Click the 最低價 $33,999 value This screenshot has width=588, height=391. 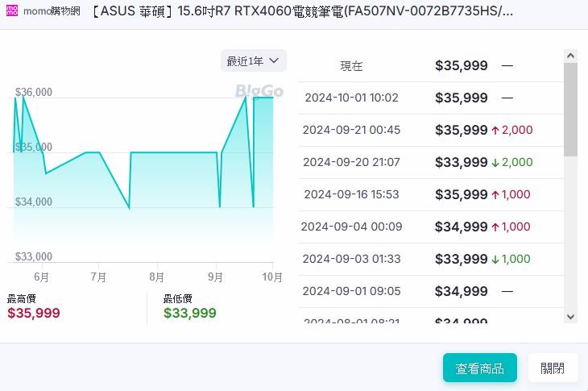pyautogui.click(x=190, y=313)
